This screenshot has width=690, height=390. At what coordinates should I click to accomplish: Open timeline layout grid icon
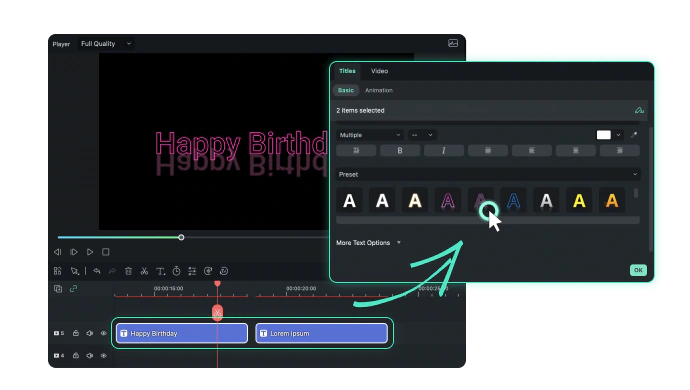click(x=58, y=271)
